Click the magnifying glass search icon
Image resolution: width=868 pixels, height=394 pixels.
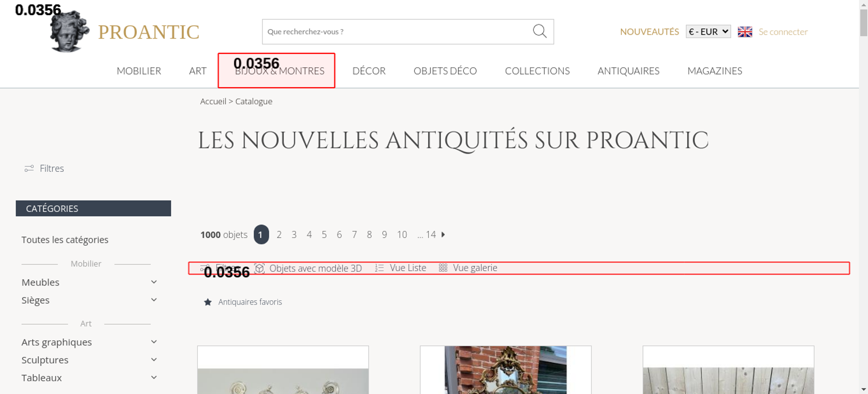[539, 31]
